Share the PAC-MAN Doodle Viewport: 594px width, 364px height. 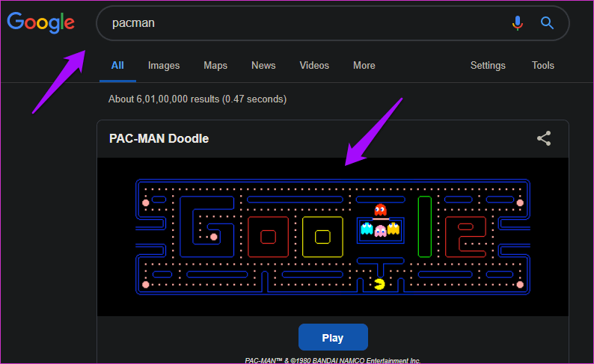[544, 138]
